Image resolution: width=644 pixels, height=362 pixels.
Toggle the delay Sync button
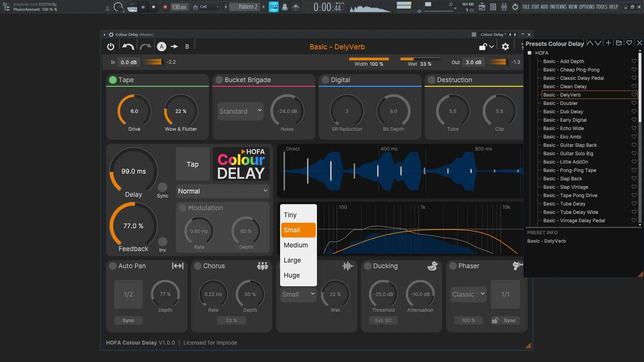click(162, 187)
